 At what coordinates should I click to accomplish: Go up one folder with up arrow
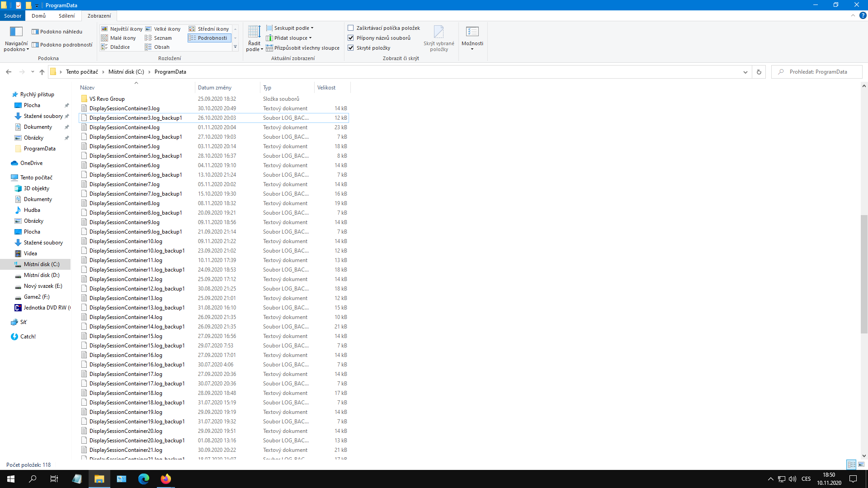42,72
